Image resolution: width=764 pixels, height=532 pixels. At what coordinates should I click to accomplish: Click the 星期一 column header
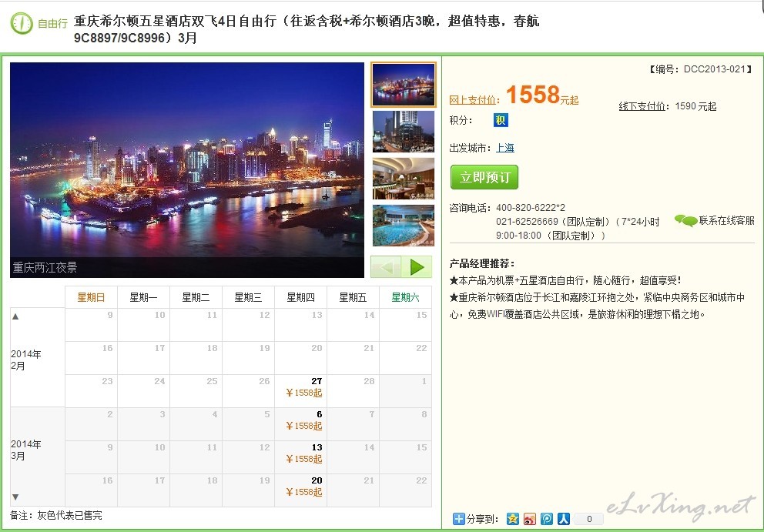coord(143,297)
